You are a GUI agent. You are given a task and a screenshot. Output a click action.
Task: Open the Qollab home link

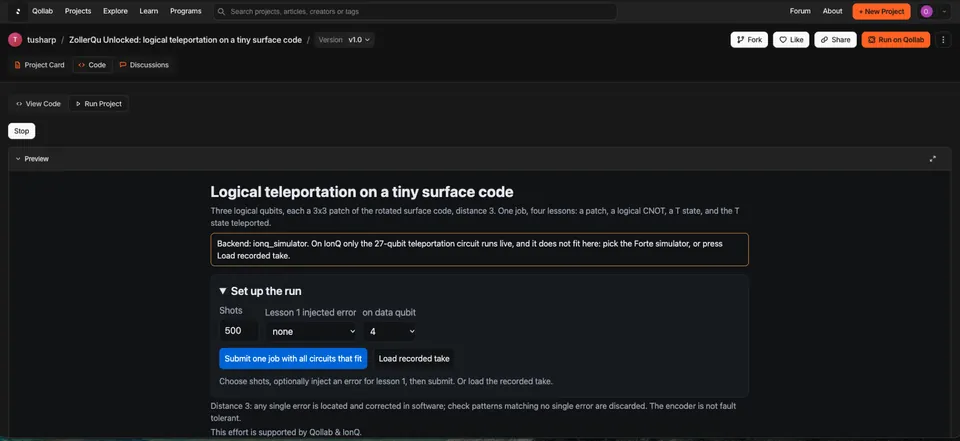coord(42,11)
